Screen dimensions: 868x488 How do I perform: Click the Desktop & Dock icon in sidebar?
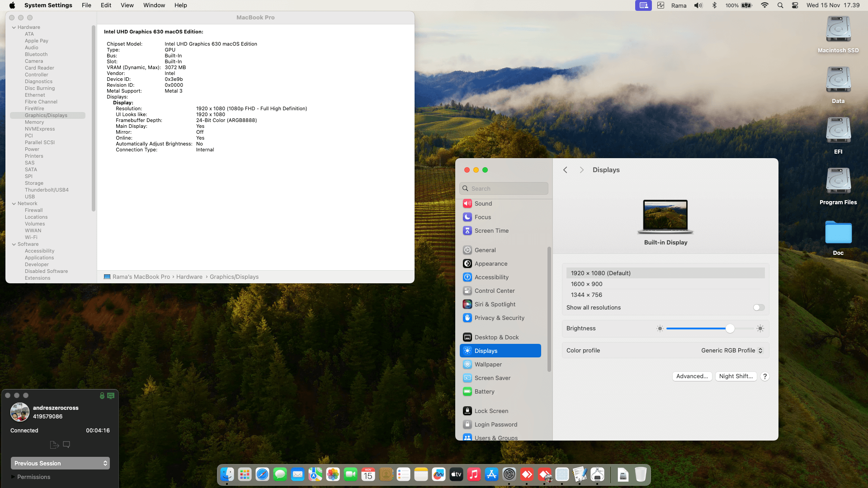point(467,338)
